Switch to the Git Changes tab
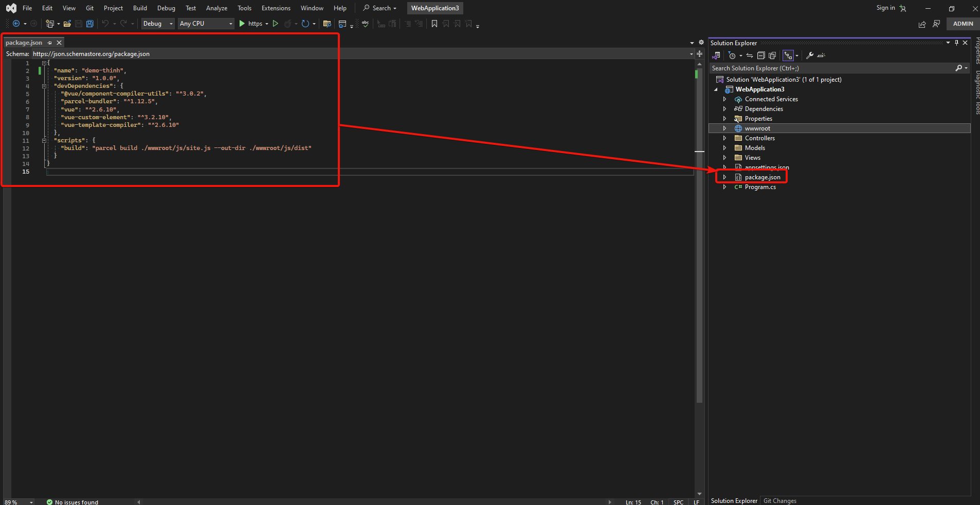Image resolution: width=980 pixels, height=505 pixels. tap(779, 501)
